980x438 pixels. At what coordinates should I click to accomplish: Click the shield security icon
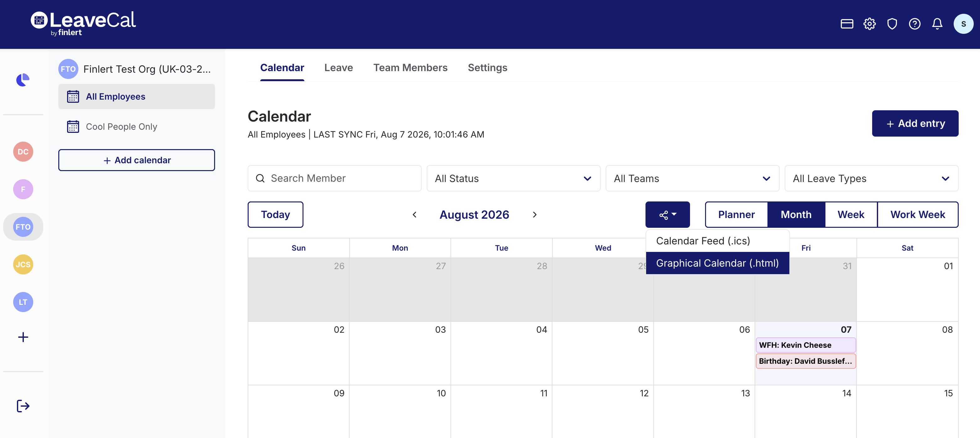[892, 24]
